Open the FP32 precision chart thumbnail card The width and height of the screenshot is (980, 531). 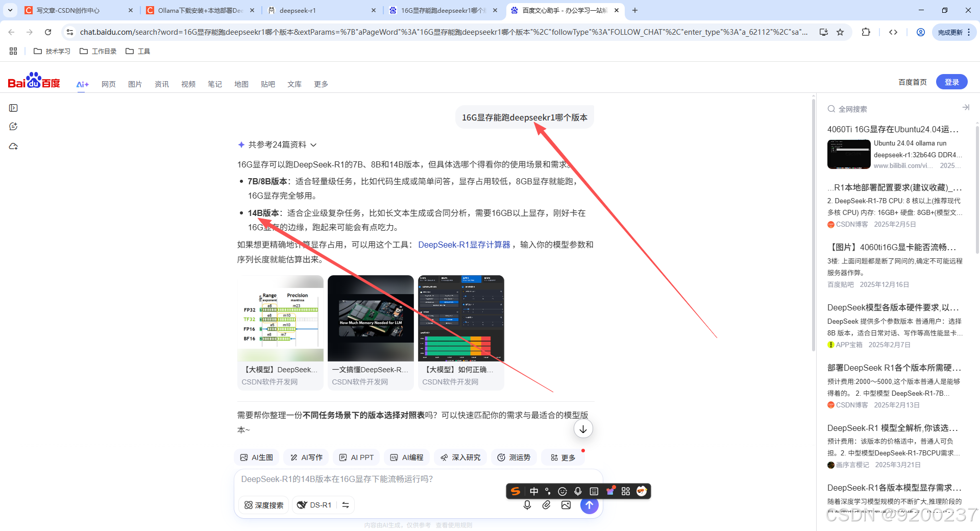point(280,333)
